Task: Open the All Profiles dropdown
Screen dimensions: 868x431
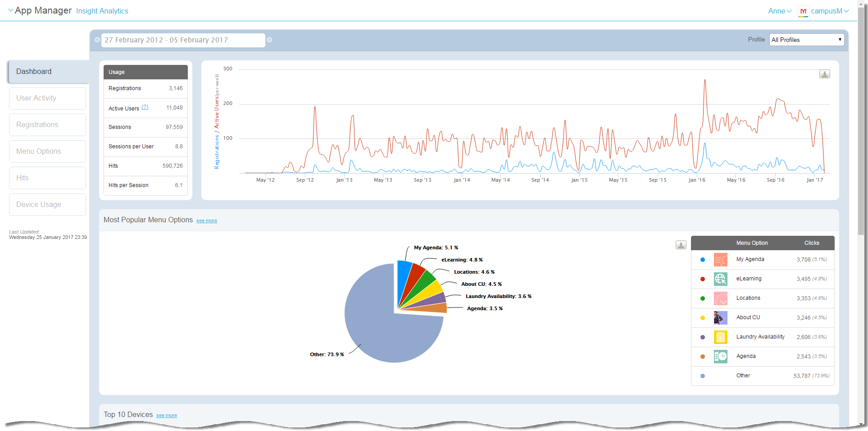Action: [x=807, y=40]
